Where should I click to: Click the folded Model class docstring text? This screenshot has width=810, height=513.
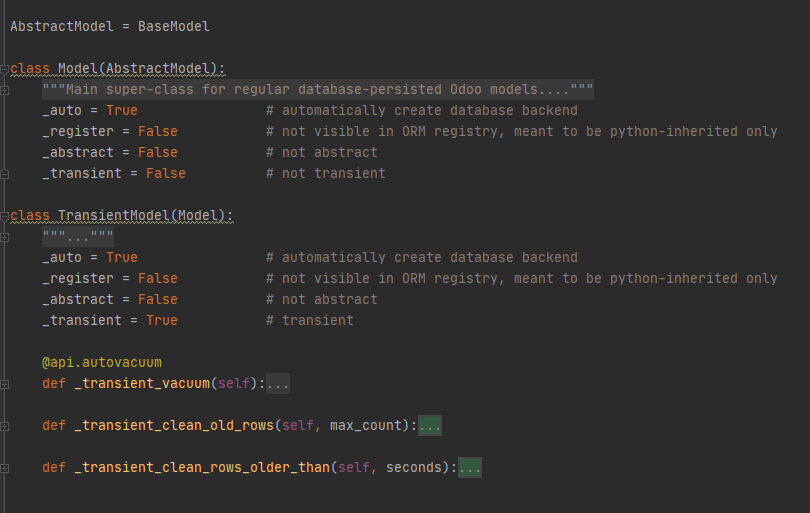click(318, 90)
